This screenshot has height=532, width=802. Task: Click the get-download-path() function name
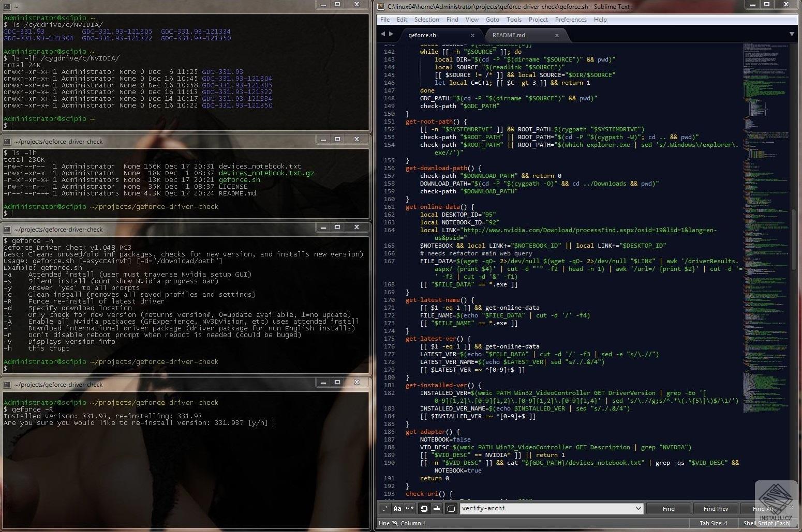click(x=437, y=168)
